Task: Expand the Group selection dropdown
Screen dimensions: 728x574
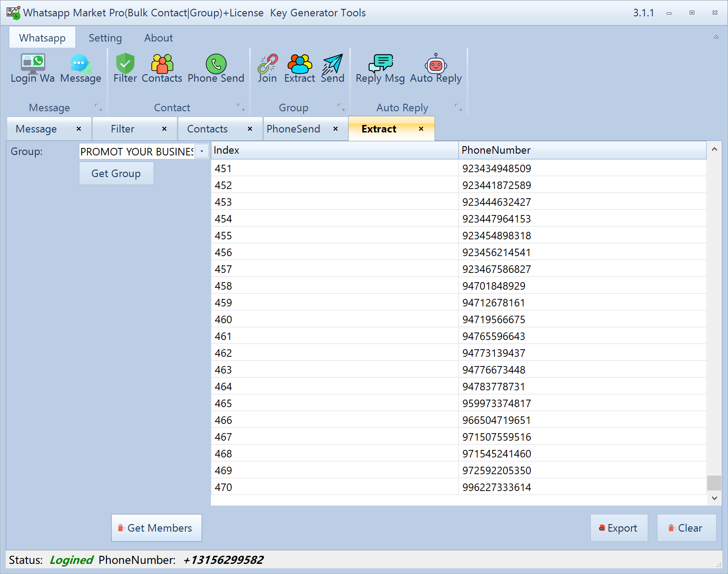Action: (x=202, y=151)
